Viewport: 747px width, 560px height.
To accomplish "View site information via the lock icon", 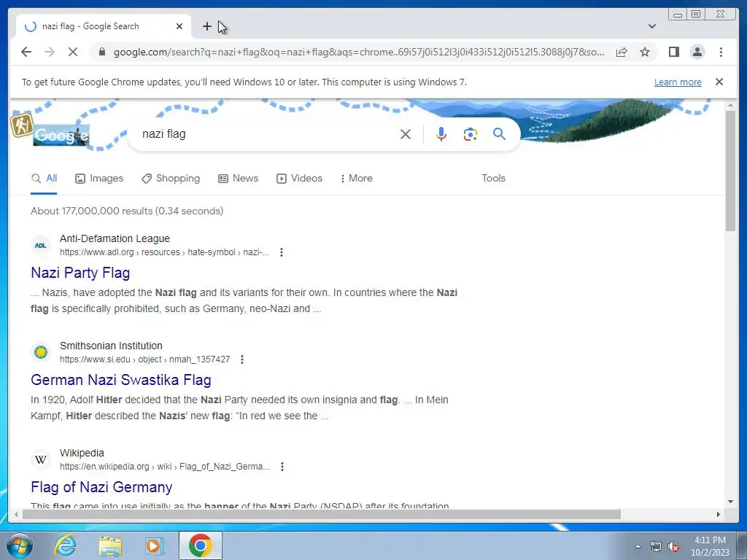I will click(x=102, y=52).
